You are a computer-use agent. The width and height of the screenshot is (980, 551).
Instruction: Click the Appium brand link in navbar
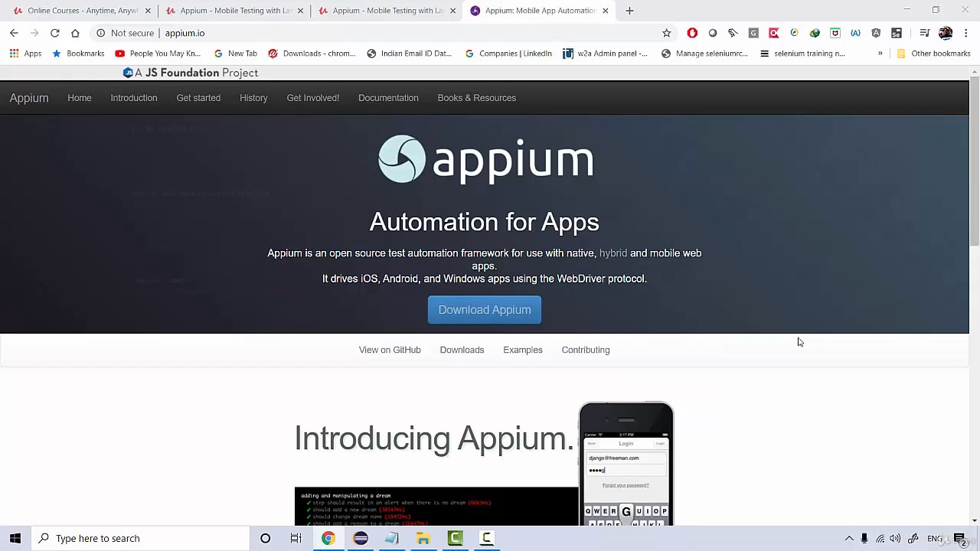[29, 98]
